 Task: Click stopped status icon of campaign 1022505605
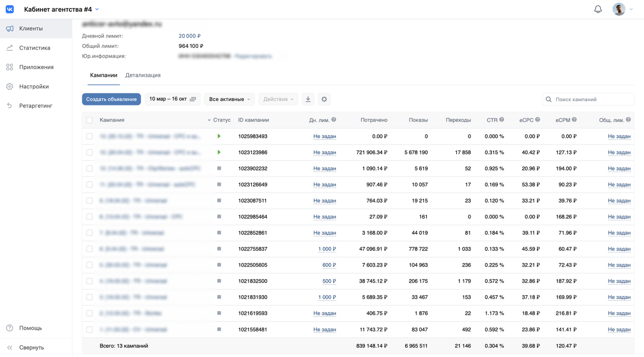[x=219, y=265]
